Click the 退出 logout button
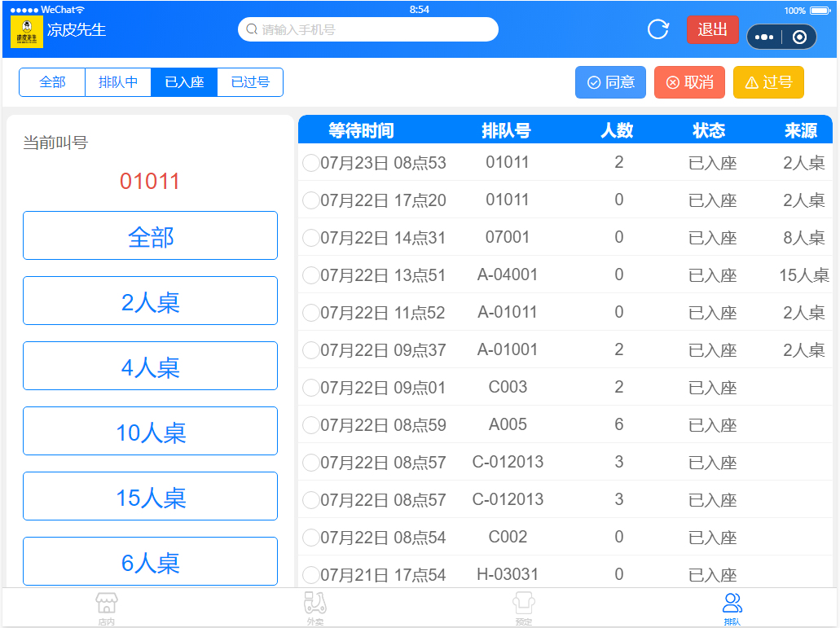Viewport: 840px width, 628px height. (x=713, y=29)
